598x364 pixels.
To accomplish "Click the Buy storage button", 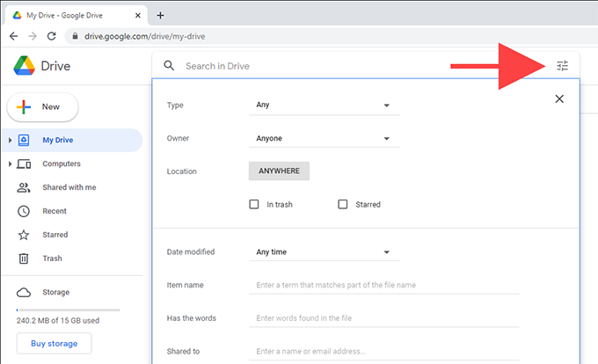I will 54,343.
